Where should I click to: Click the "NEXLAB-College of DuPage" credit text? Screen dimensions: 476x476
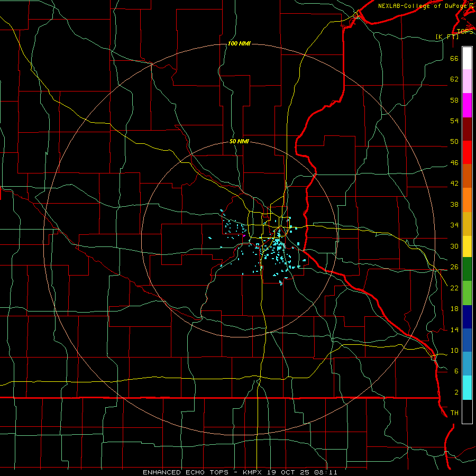(422, 6)
